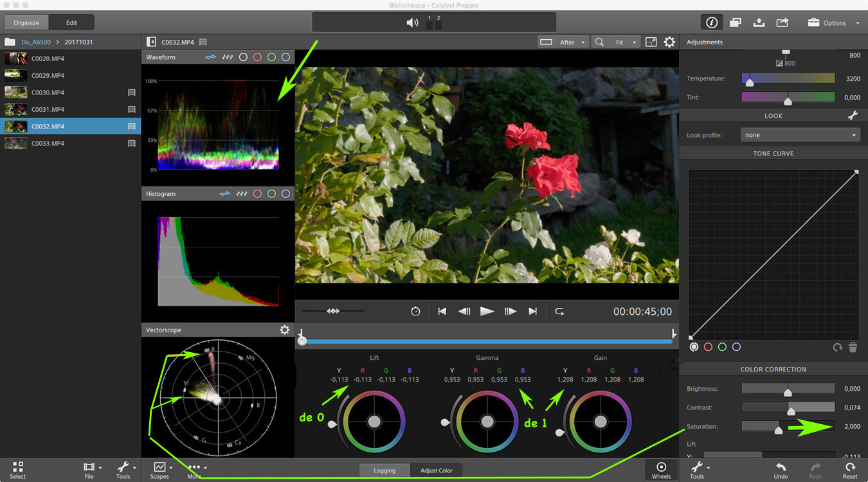Click the tone curve trash icon

click(x=853, y=347)
